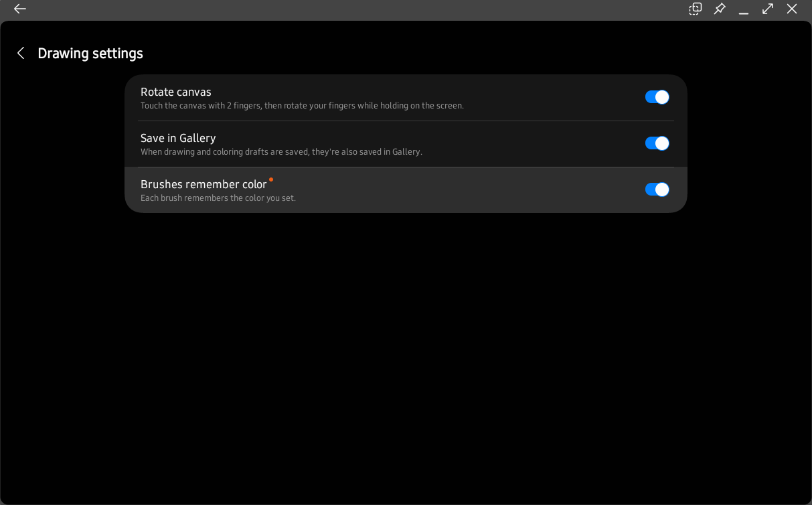Click 'Each brush remembers the color' description
Viewport: 812px width, 505px height.
tap(218, 198)
